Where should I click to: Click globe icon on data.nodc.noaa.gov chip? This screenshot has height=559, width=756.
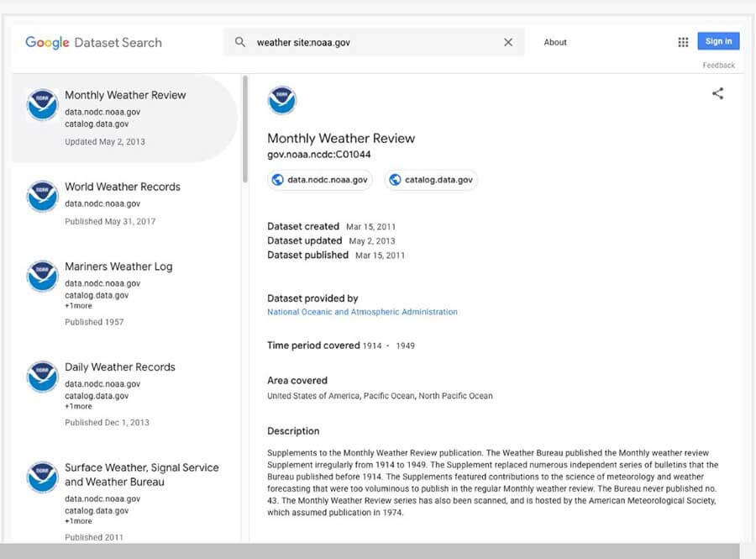tap(278, 180)
